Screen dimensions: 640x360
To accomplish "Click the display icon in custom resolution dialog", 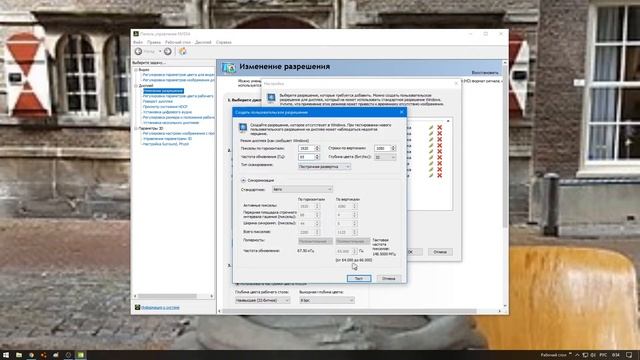I will [243, 128].
